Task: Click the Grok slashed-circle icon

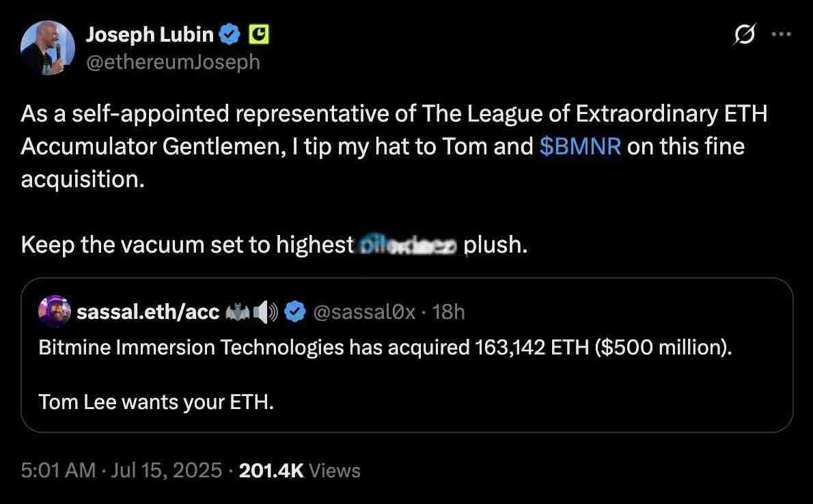Action: 744,34
